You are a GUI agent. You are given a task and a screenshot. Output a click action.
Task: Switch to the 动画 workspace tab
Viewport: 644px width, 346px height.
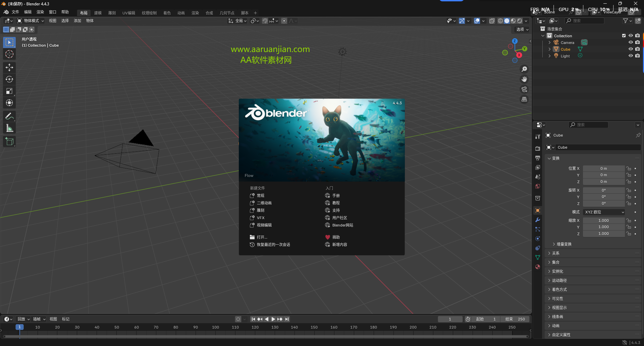pyautogui.click(x=181, y=13)
